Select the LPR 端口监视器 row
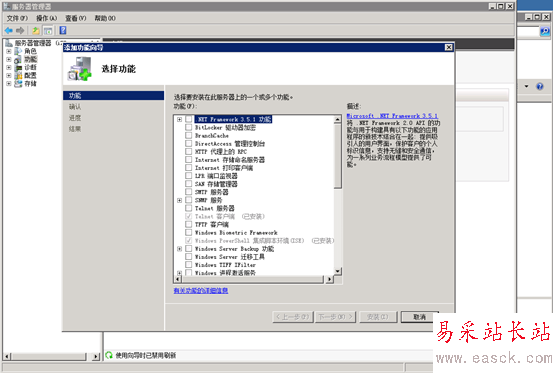Screen dimensions: 553x373 pos(216,176)
